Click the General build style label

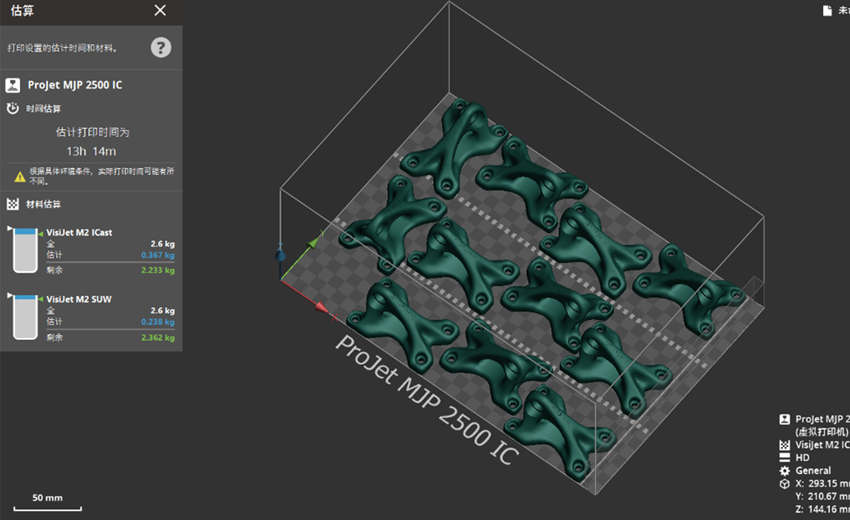pos(813,471)
